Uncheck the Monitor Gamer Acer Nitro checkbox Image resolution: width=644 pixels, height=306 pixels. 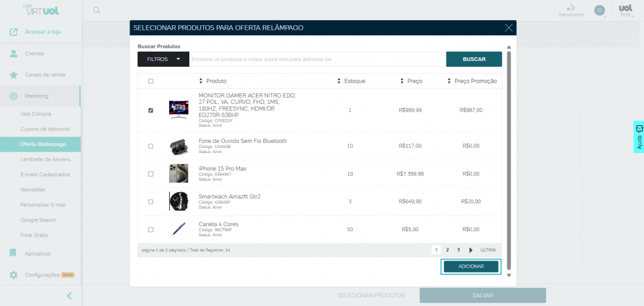tap(151, 110)
